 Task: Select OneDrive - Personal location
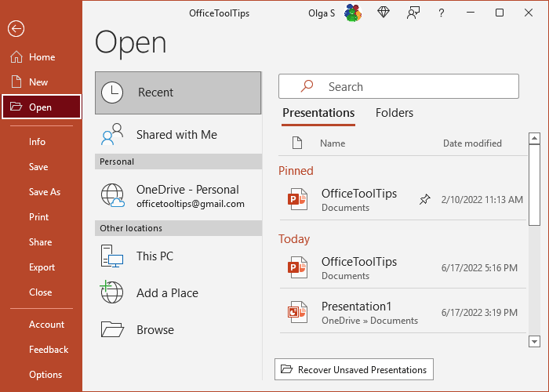point(178,195)
